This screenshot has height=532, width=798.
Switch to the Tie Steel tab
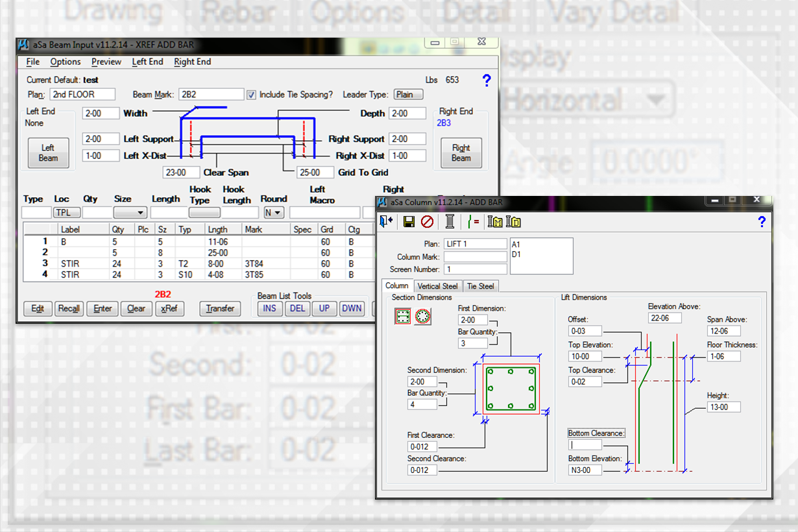click(x=481, y=286)
